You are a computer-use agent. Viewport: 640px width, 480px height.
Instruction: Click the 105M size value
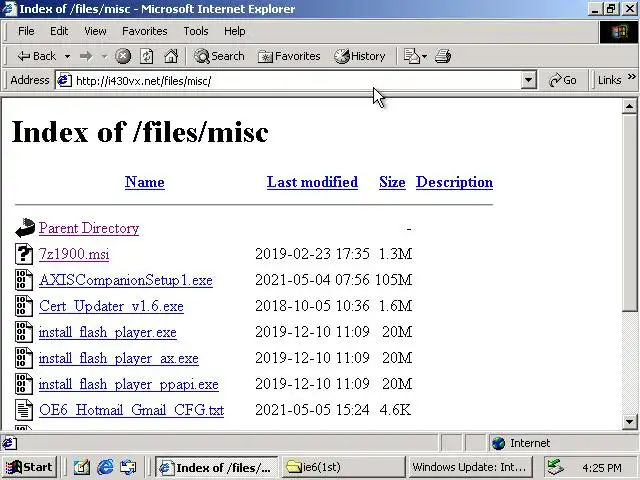pos(393,280)
